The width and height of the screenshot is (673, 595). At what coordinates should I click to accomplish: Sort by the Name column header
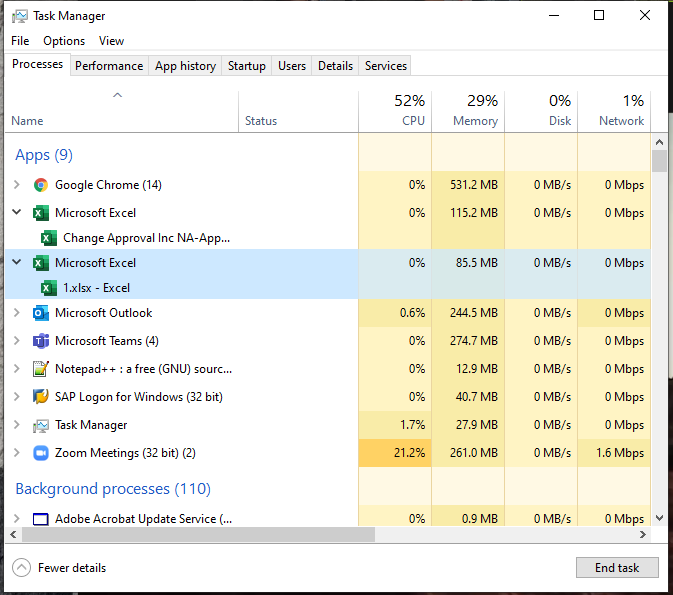point(121,111)
